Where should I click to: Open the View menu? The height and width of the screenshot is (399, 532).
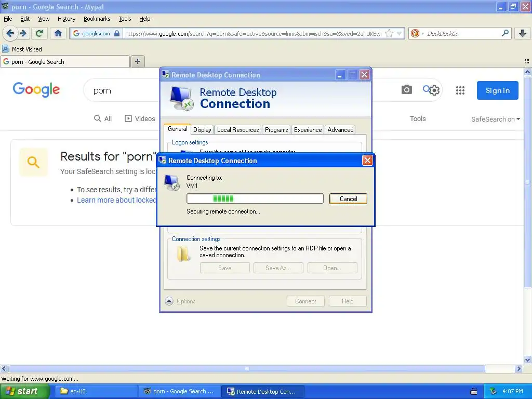coord(44,19)
